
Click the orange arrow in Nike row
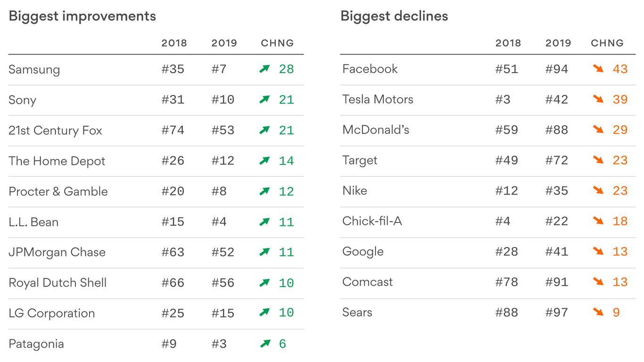click(598, 190)
